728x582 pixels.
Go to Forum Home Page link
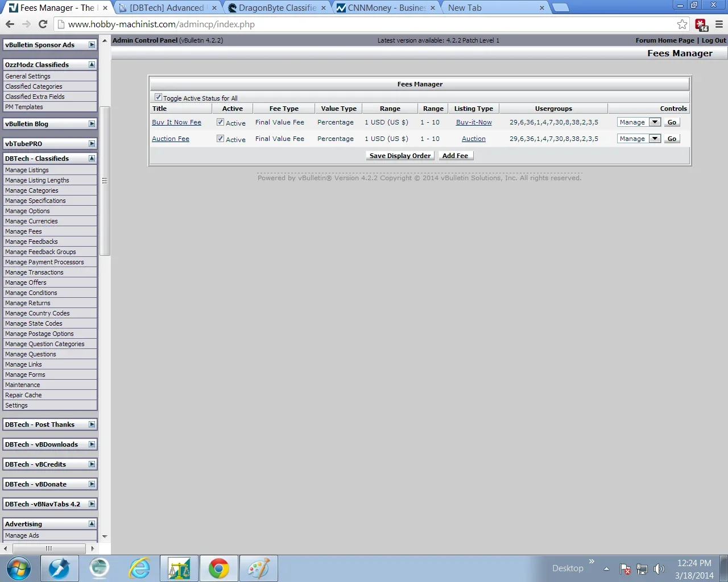click(x=665, y=40)
